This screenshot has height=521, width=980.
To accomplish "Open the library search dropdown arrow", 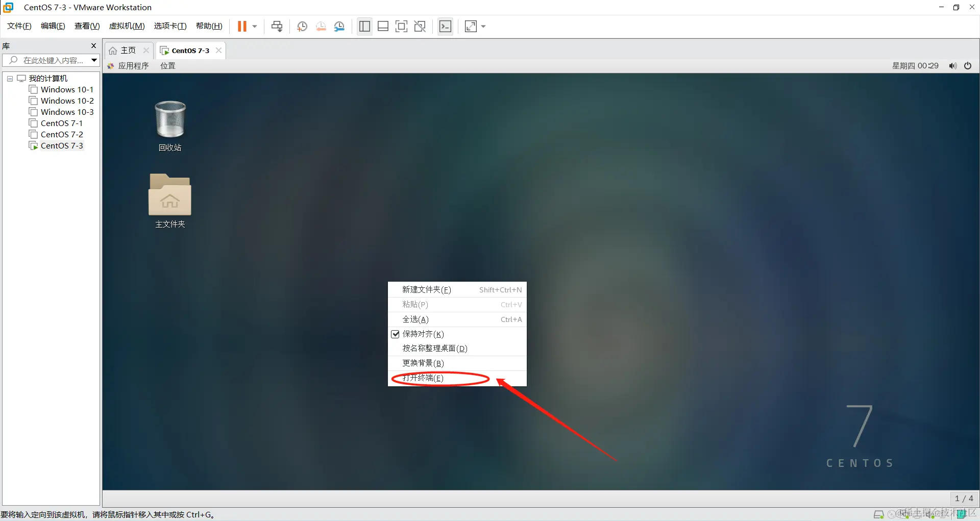I will tap(94, 60).
